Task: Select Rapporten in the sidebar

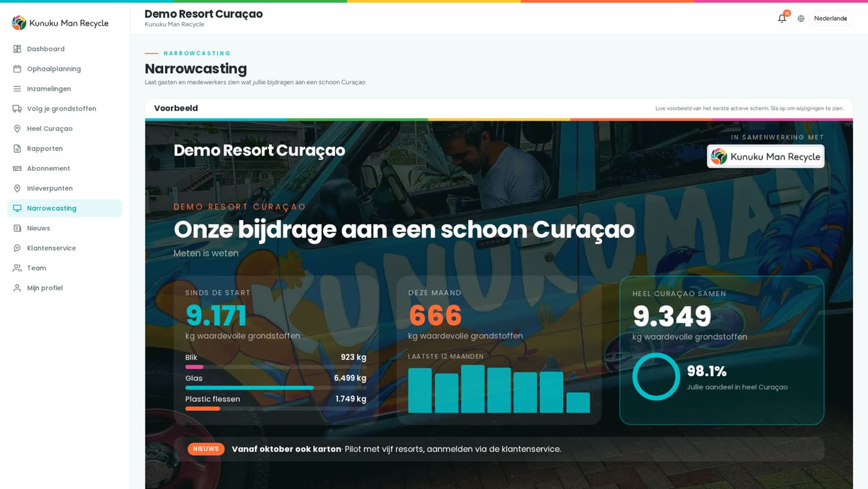Action: pyautogui.click(x=65, y=148)
